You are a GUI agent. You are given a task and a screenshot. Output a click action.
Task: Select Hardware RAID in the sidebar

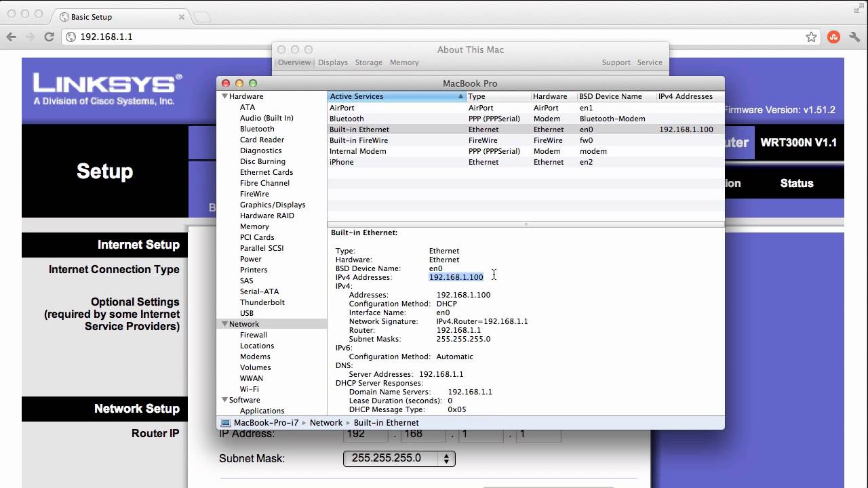(x=267, y=216)
